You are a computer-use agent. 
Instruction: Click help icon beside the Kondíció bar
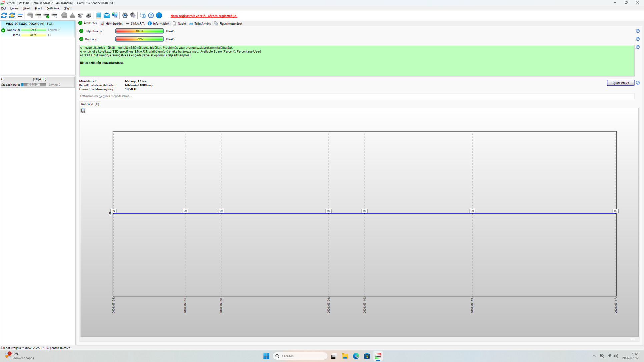(x=638, y=39)
